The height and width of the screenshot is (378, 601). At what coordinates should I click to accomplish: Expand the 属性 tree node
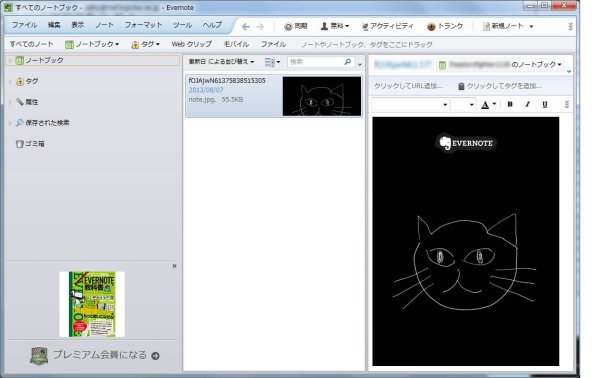(x=10, y=102)
